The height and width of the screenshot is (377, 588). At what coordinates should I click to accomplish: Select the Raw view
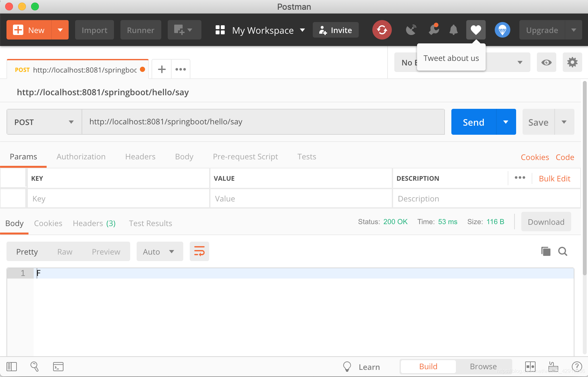pyautogui.click(x=65, y=252)
